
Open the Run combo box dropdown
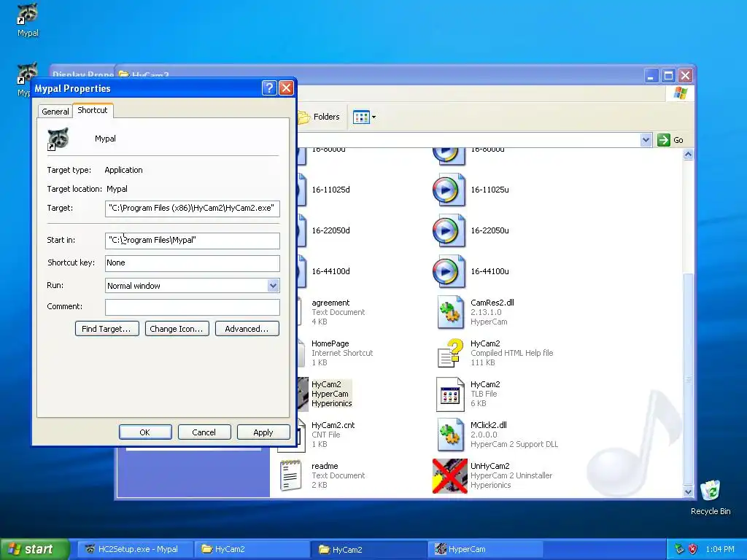(273, 286)
